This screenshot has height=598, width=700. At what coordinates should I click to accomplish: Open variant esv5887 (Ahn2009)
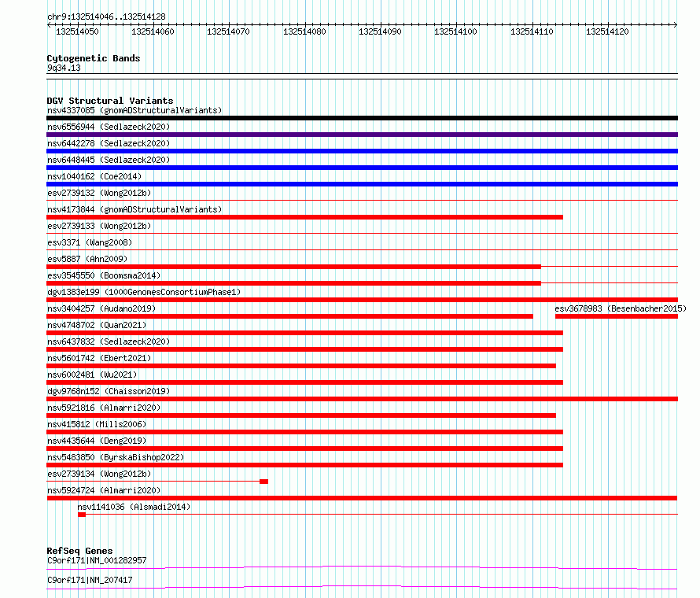[x=87, y=259]
